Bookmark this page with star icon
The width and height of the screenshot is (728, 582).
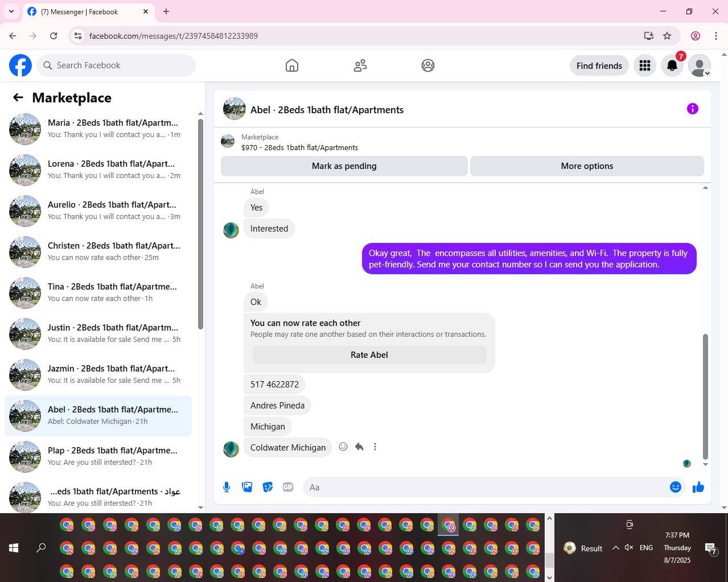(x=667, y=36)
